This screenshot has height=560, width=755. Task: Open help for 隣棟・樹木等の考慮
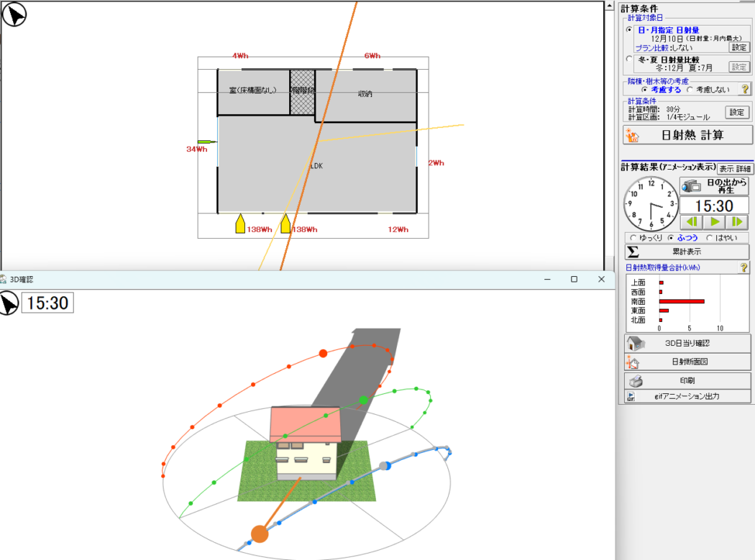click(x=745, y=90)
